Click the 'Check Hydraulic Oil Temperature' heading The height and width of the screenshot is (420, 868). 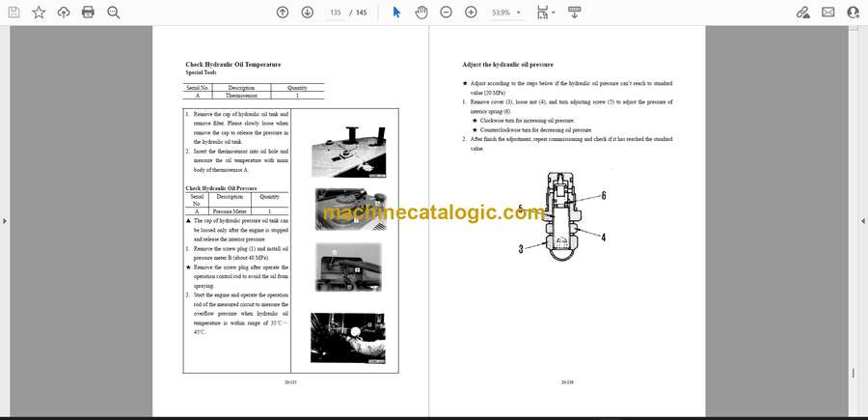[x=233, y=65]
